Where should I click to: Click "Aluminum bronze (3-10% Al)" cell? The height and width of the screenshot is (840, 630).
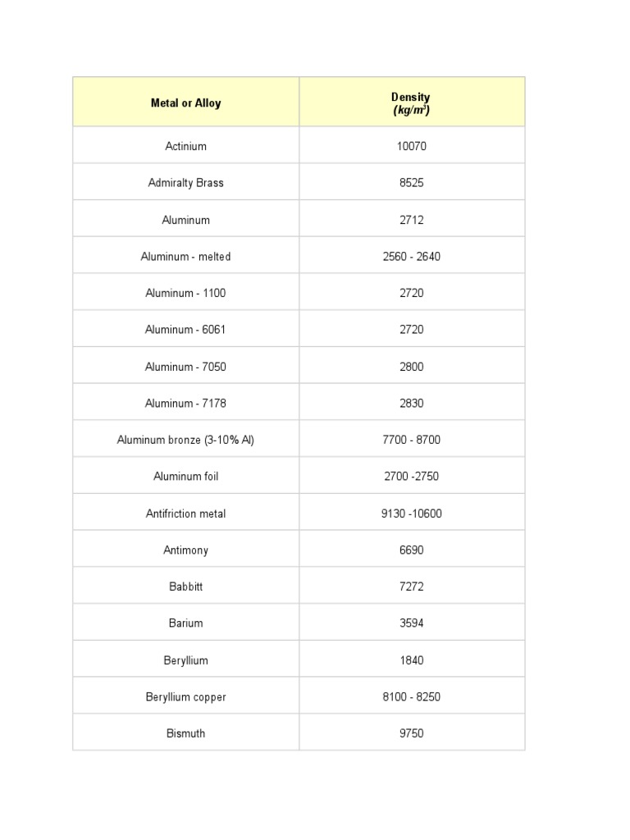[185, 440]
